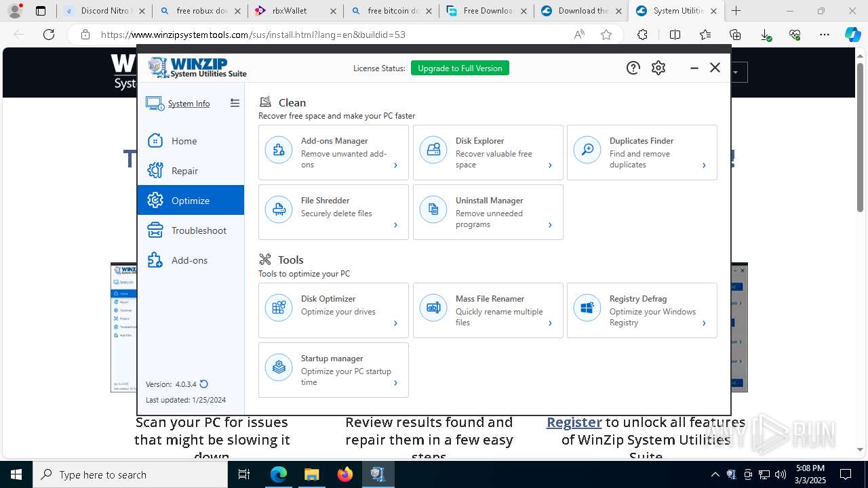Open settings gear in WinZip header
This screenshot has height=488, width=868.
click(658, 68)
